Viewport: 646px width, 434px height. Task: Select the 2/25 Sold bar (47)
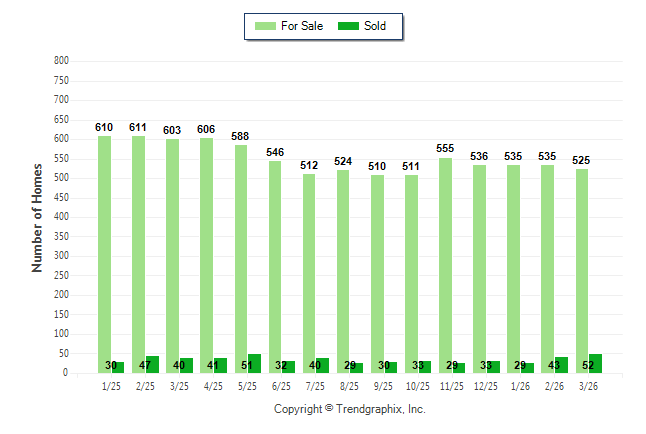click(x=152, y=364)
